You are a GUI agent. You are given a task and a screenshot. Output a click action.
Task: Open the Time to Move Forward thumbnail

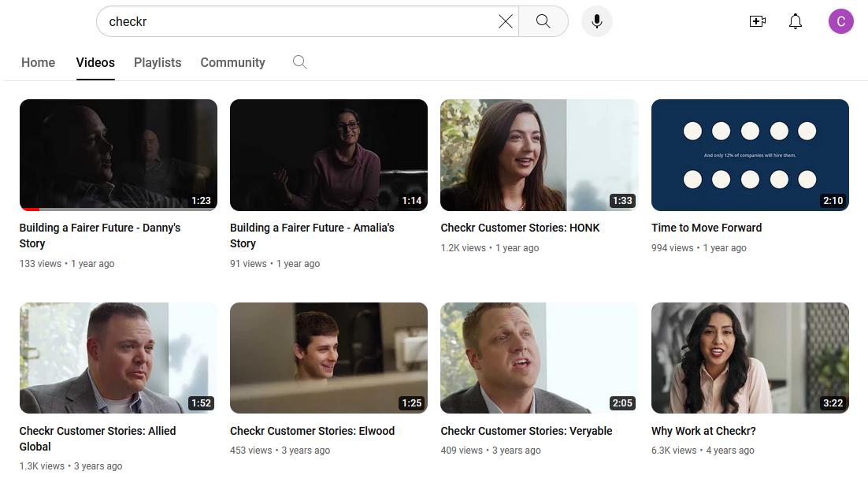[x=750, y=155]
